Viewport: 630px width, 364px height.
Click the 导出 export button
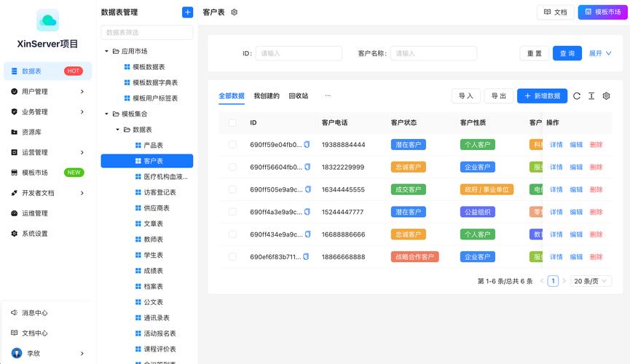(499, 95)
